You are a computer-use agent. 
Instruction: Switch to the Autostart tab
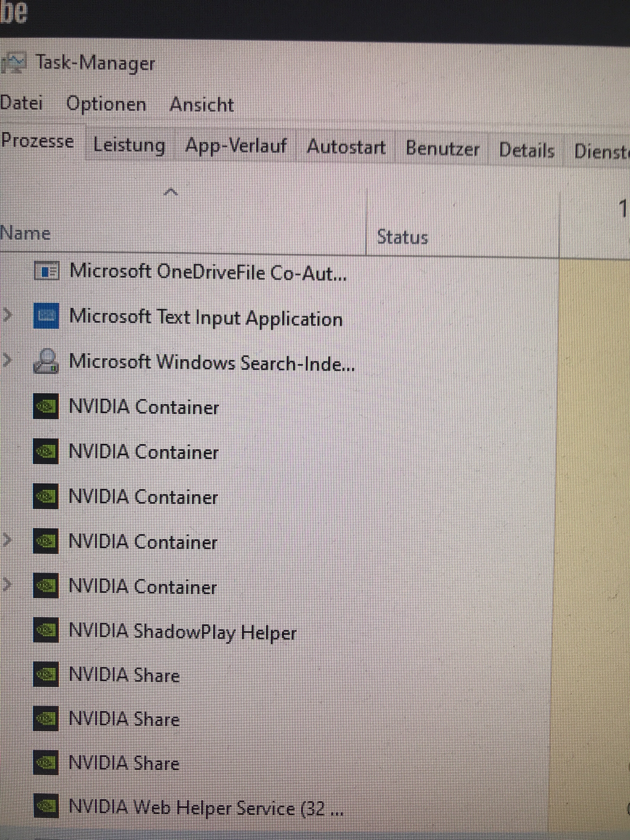point(346,147)
